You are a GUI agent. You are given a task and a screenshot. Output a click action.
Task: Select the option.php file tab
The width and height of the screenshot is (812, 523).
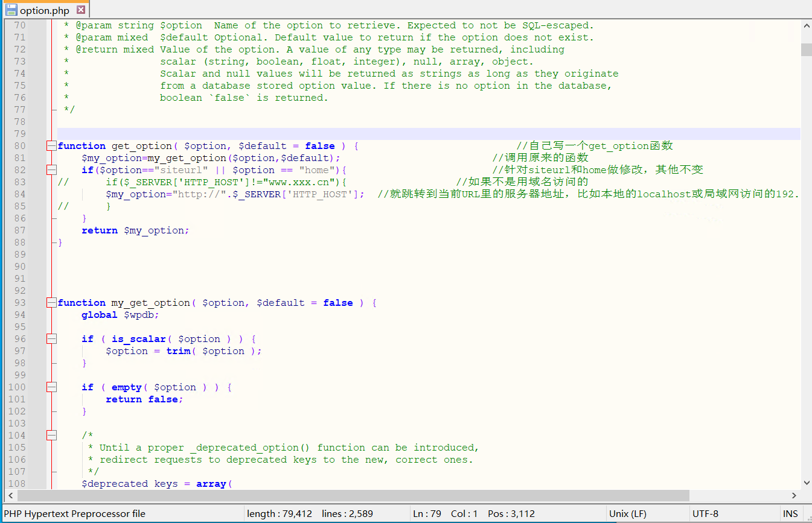(x=44, y=10)
